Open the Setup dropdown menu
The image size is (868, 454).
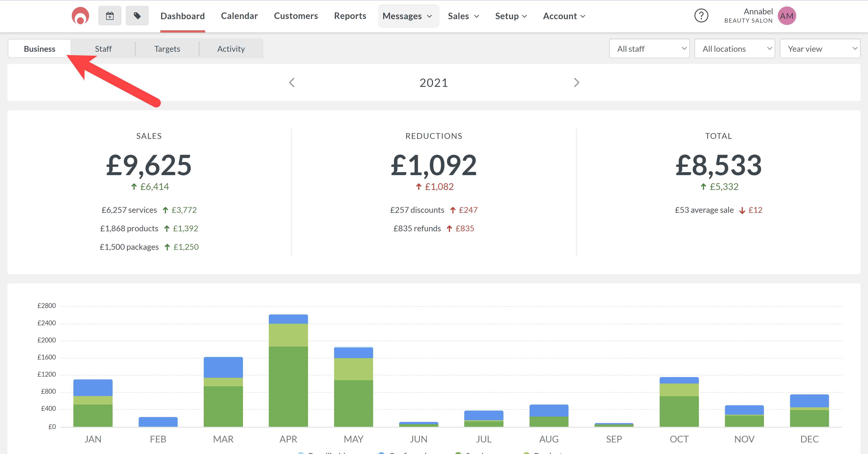click(x=511, y=16)
